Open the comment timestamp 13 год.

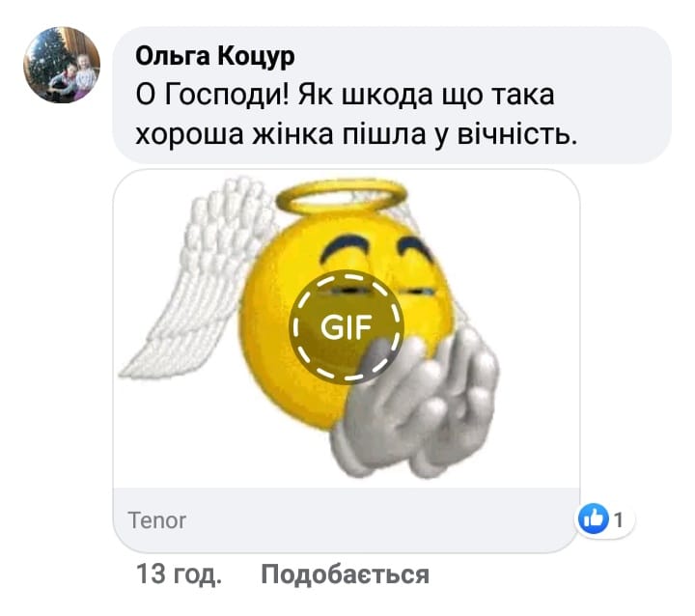click(x=179, y=574)
